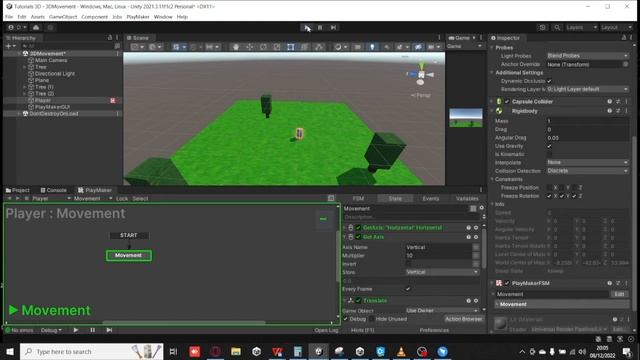Open the Layers dropdown
Viewport: 640px width, 360px height.
click(x=581, y=27)
